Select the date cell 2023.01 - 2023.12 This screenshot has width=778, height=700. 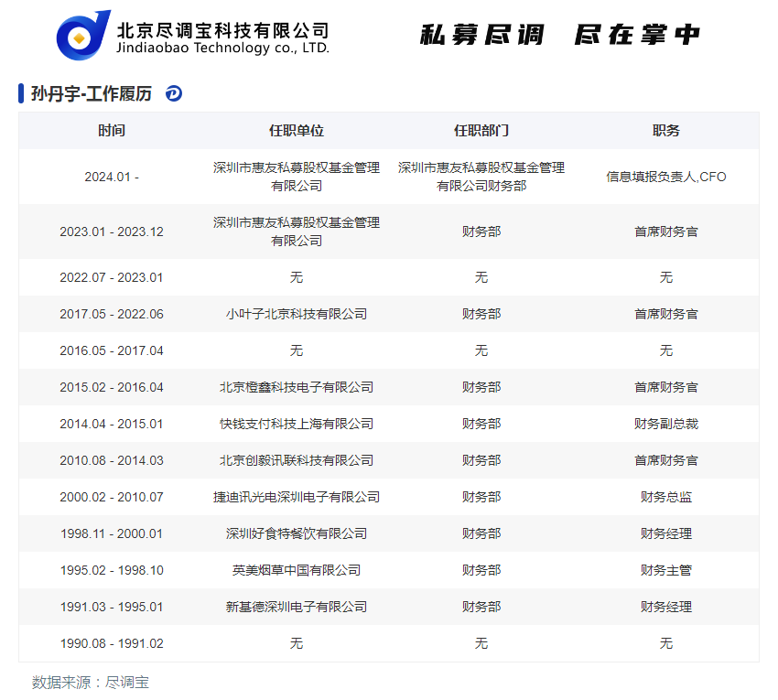[x=112, y=232]
